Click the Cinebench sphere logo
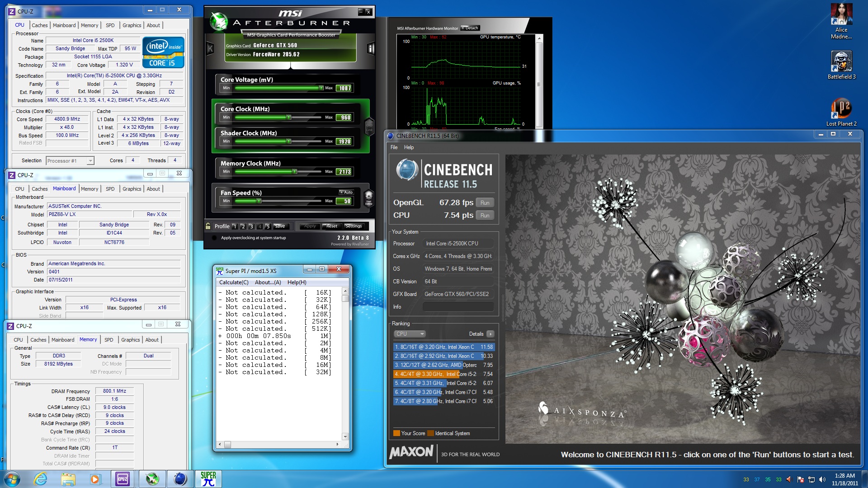This screenshot has height=488, width=868. [407, 170]
